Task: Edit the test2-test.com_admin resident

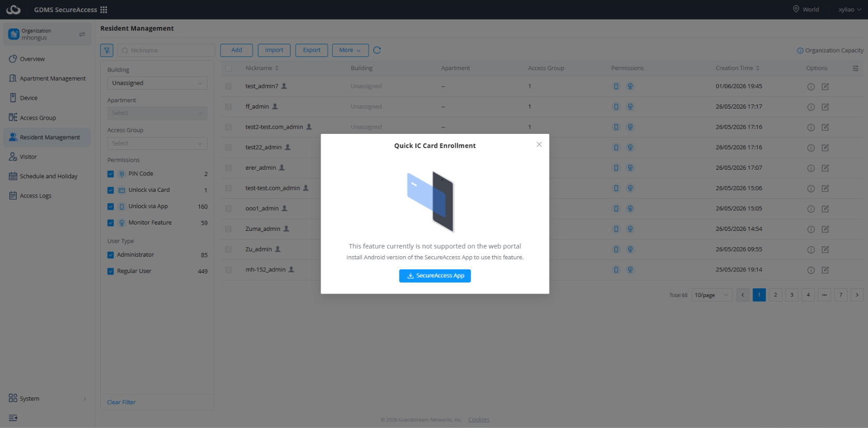Action: tap(825, 127)
